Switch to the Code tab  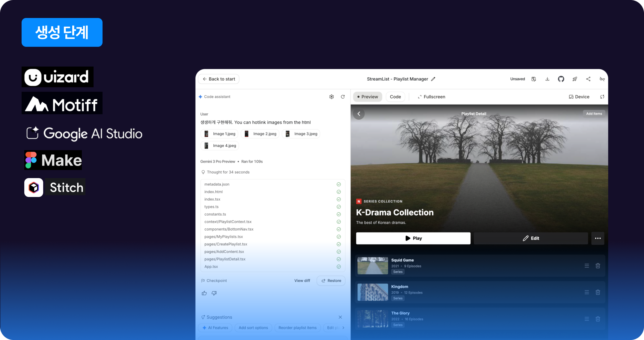click(395, 97)
